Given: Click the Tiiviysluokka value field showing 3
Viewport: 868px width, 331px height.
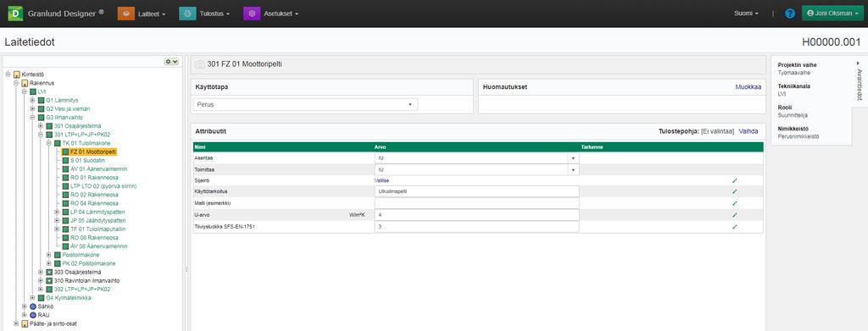Looking at the screenshot, I should pyautogui.click(x=476, y=227).
